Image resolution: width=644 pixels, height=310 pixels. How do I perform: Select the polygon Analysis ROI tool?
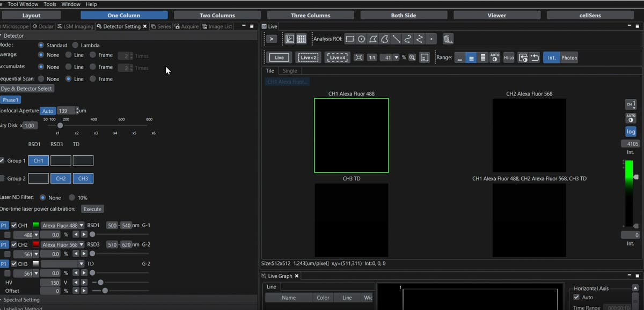(372, 39)
